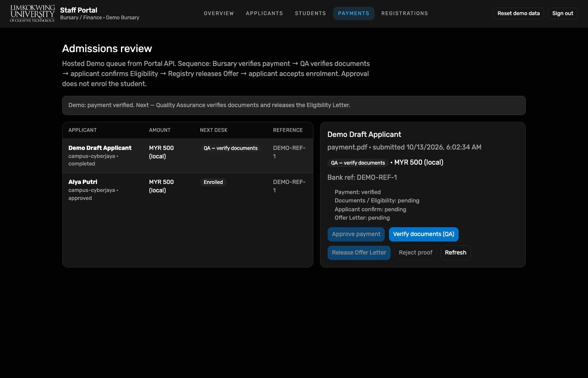Go to the Applicants tab
The height and width of the screenshot is (378, 588).
pos(265,13)
